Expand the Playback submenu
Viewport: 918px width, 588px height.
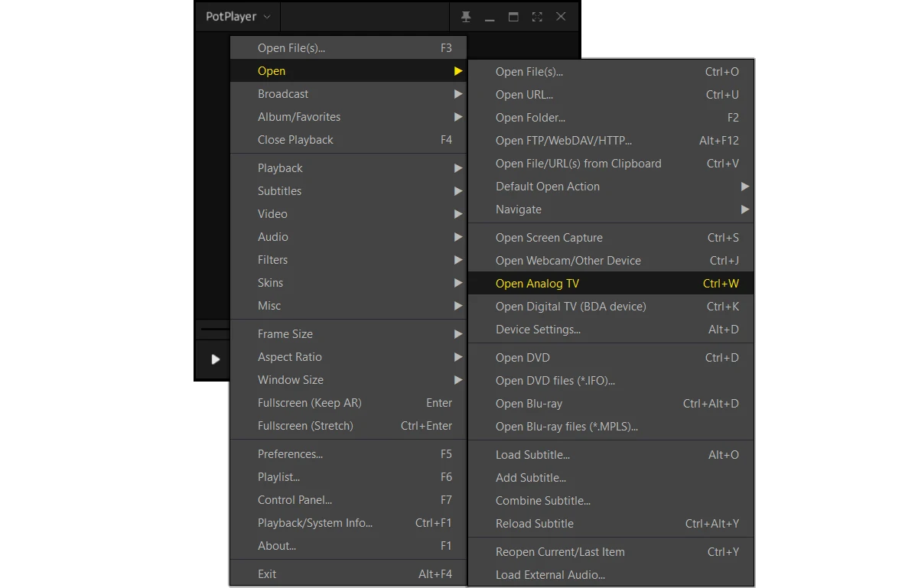(348, 168)
